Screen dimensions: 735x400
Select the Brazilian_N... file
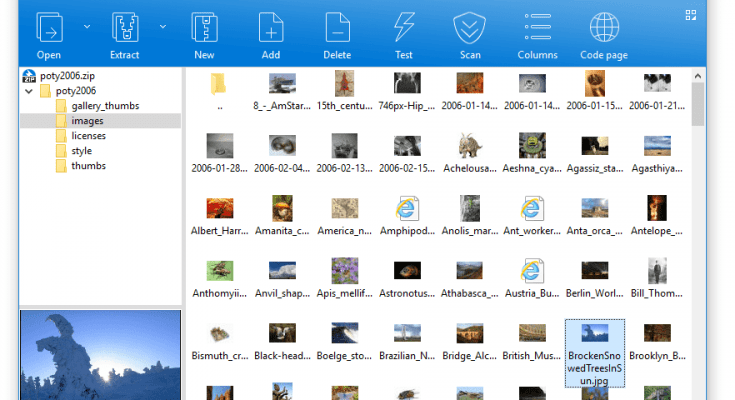tap(407, 341)
